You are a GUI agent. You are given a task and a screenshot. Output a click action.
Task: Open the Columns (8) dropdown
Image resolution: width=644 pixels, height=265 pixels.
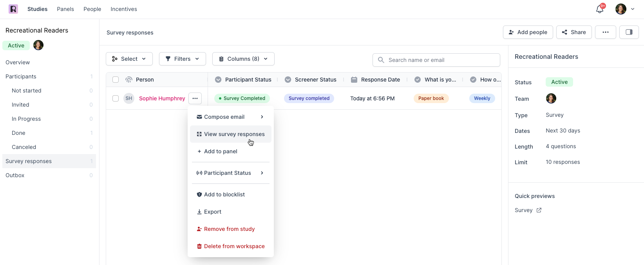pos(243,59)
